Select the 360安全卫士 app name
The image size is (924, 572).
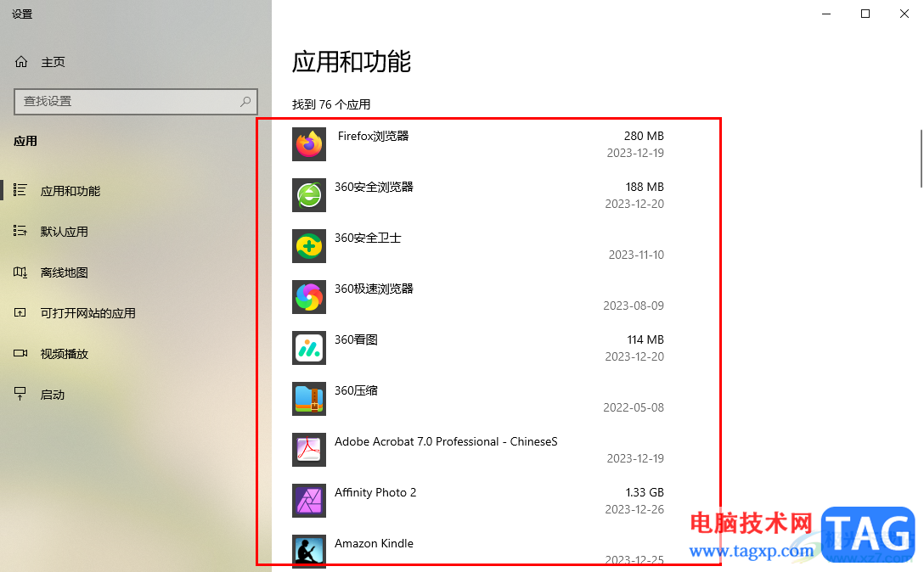(x=368, y=238)
